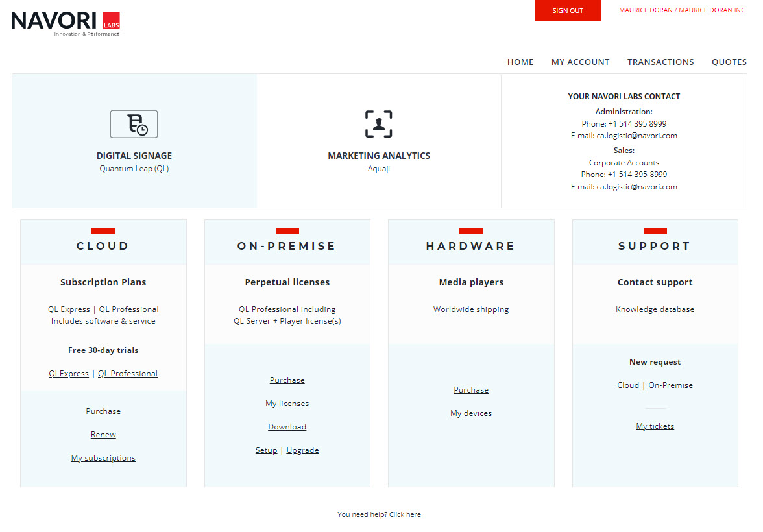
Task: Select the Marketing Analytics heading
Action: click(x=379, y=156)
